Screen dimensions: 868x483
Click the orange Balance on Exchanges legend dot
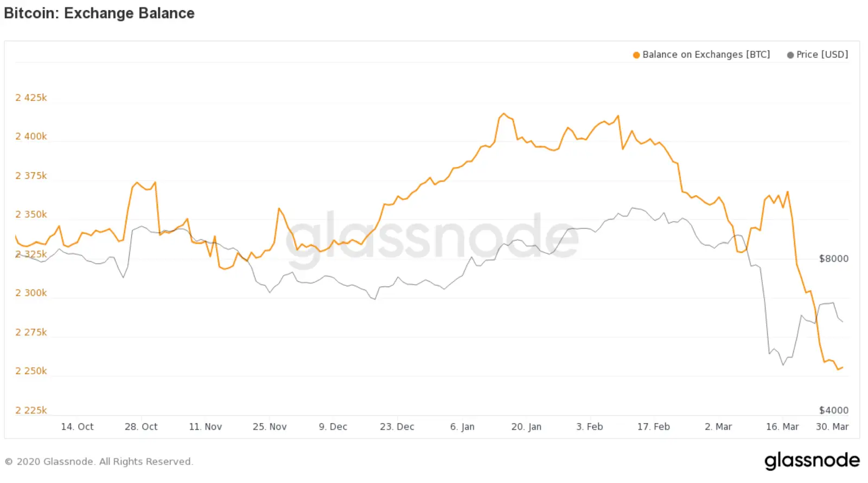pyautogui.click(x=636, y=55)
